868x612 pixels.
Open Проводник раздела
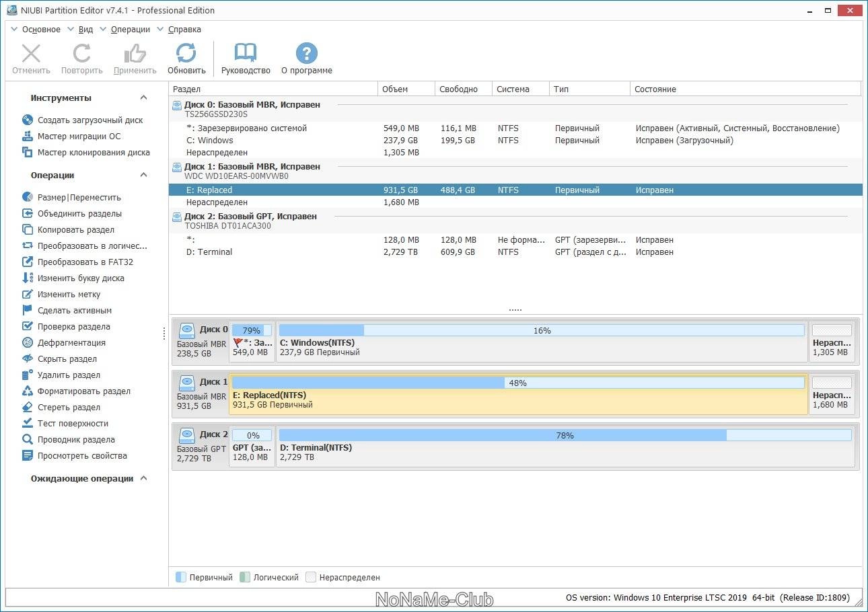coord(68,440)
